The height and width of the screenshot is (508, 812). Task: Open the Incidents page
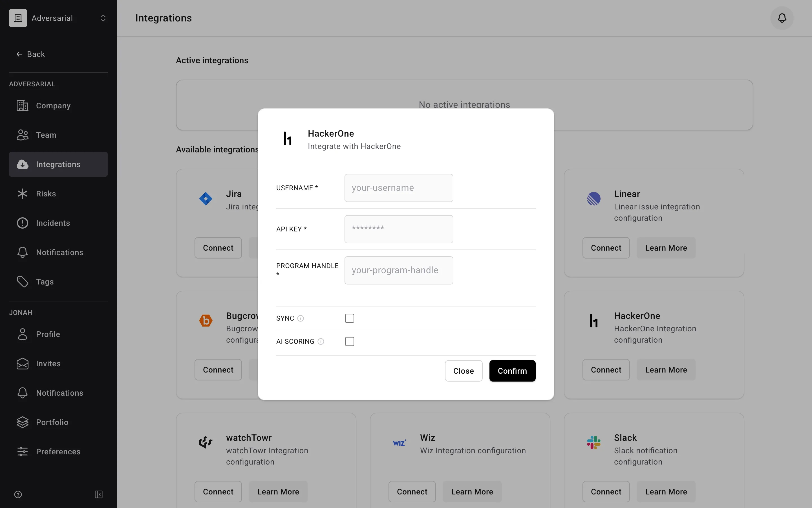tap(58, 223)
